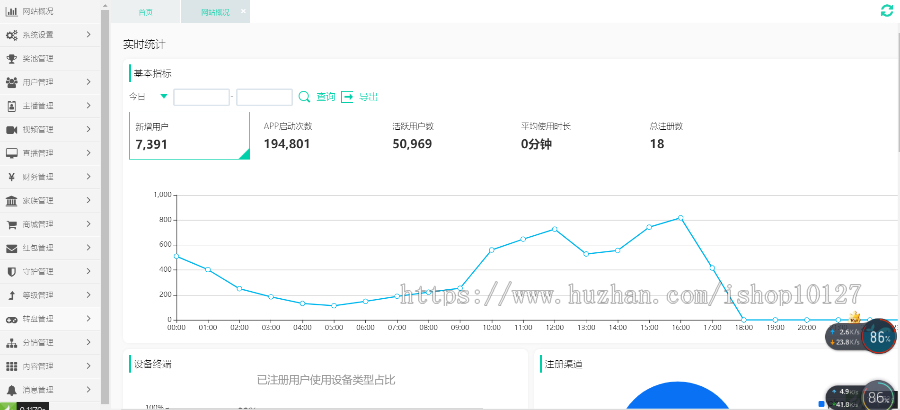Expand 等级管理 with its chevron
This screenshot has height=410, width=900.
(88, 295)
